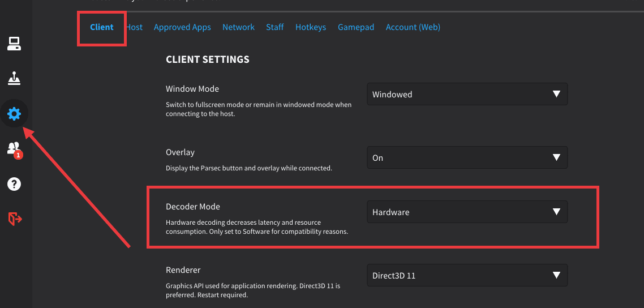
Task: Open the Approved Apps tab
Action: coord(182,27)
